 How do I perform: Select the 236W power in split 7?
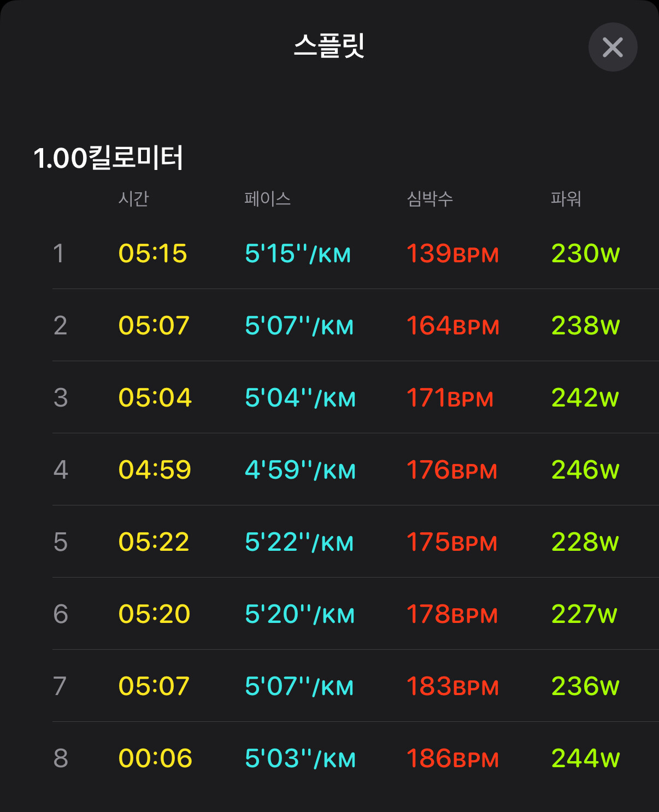coord(585,686)
